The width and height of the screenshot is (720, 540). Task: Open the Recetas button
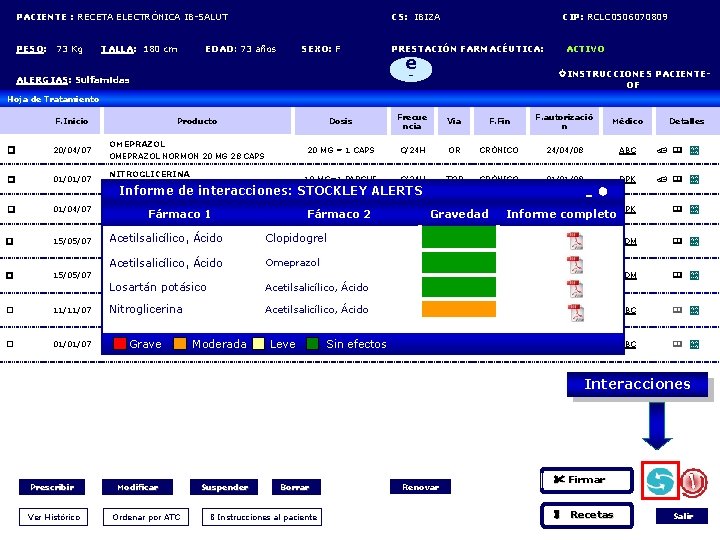coord(587,515)
